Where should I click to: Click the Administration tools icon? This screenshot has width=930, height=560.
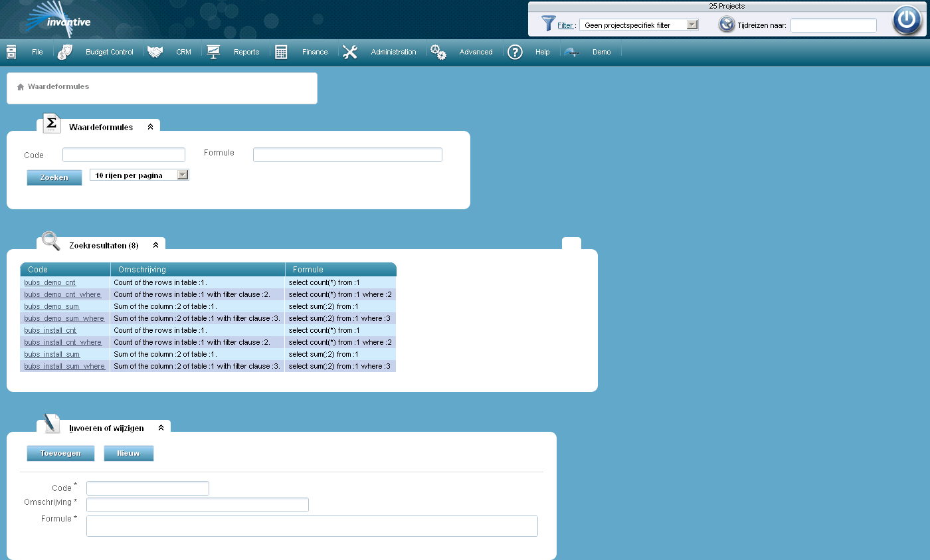[x=350, y=52]
